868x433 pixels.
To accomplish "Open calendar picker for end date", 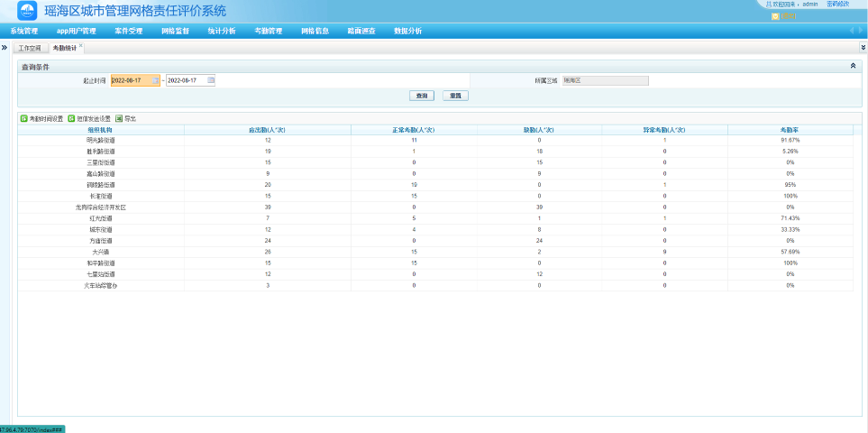I will (211, 80).
